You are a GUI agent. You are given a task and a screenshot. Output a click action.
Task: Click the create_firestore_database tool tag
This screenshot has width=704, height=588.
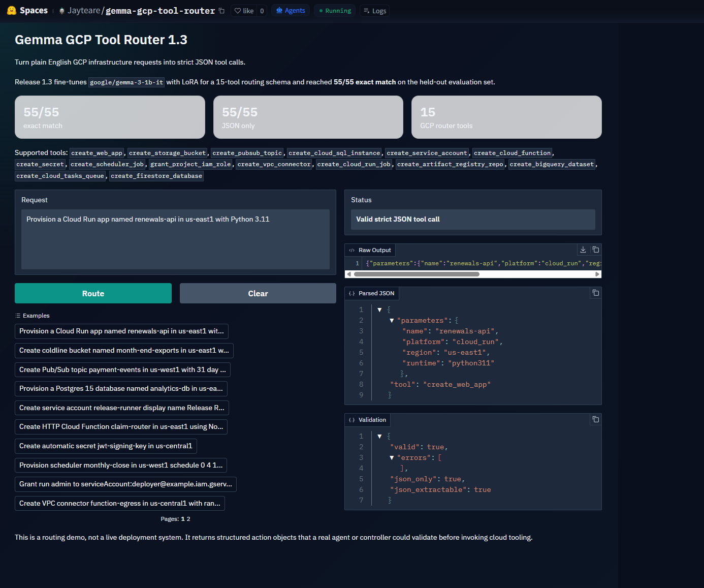(156, 176)
